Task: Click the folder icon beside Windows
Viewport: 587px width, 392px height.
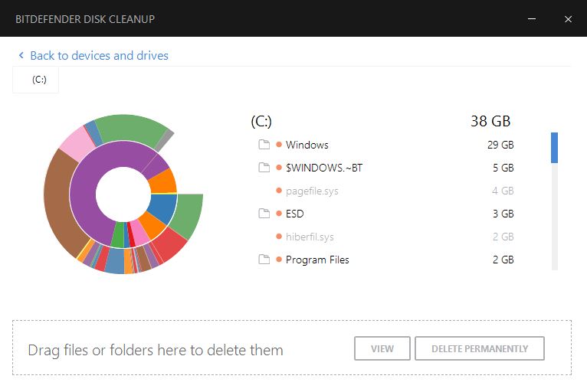Action: [264, 145]
